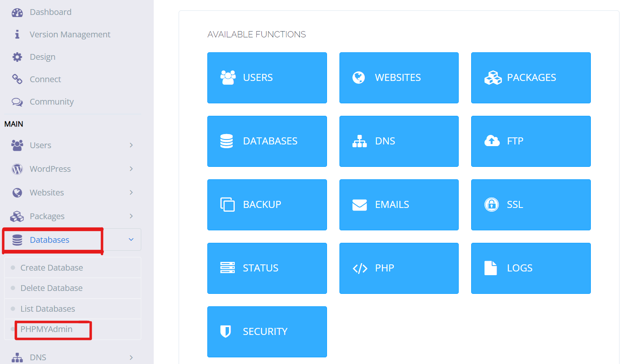This screenshot has height=364, width=622.
Task: Click the Design gear icon
Action: (x=17, y=57)
